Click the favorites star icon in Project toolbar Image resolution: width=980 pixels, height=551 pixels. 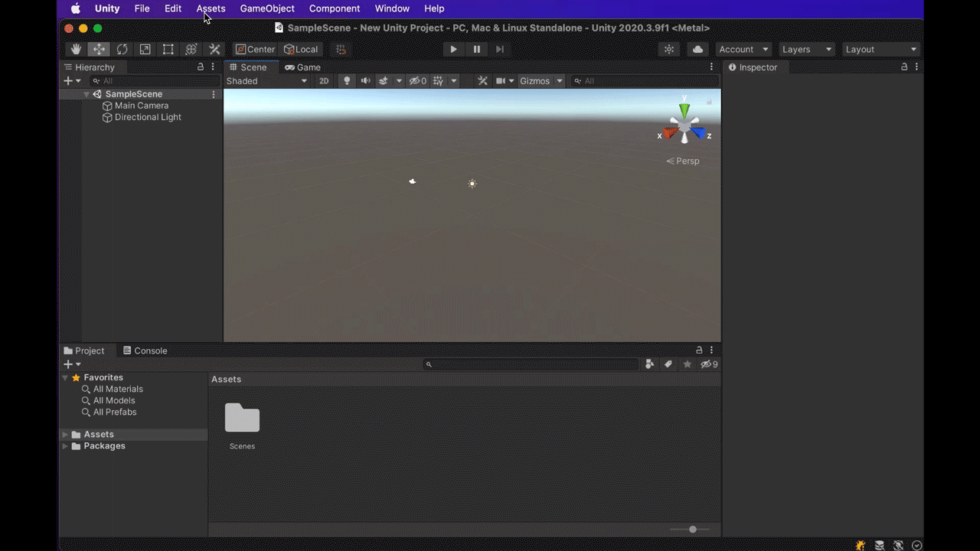click(688, 364)
